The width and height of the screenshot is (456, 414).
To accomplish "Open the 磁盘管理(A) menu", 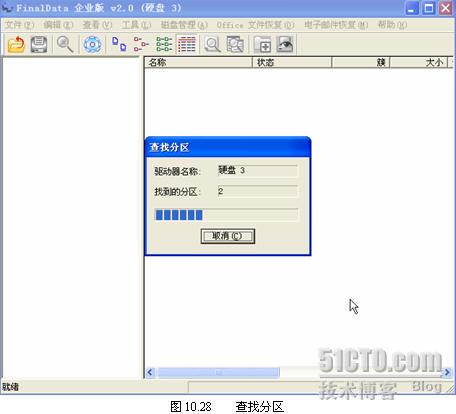I will (x=184, y=25).
